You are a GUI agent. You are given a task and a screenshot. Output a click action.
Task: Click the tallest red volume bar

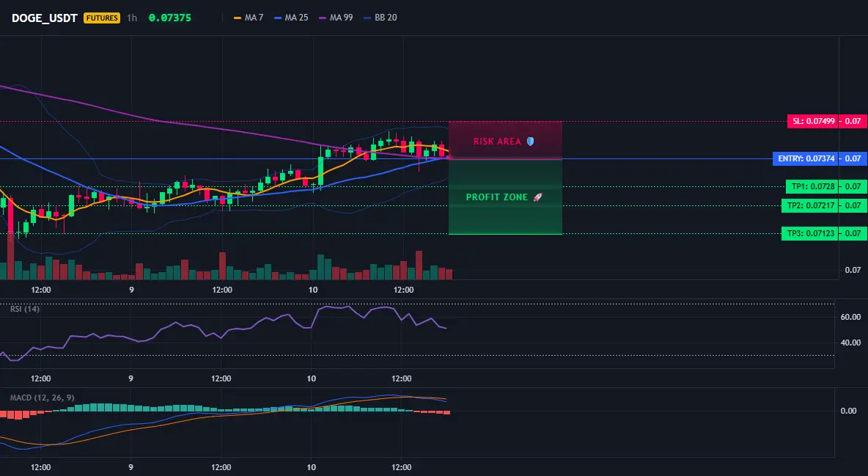click(10, 257)
